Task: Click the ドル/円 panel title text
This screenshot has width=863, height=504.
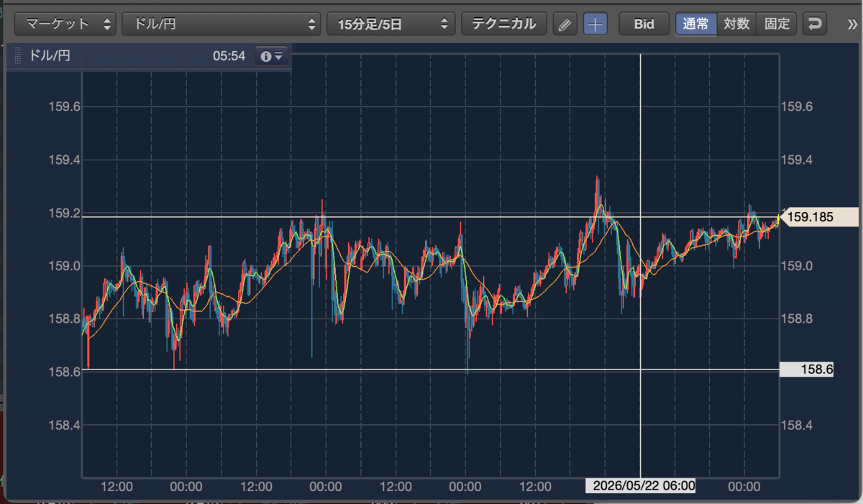Action: click(50, 56)
